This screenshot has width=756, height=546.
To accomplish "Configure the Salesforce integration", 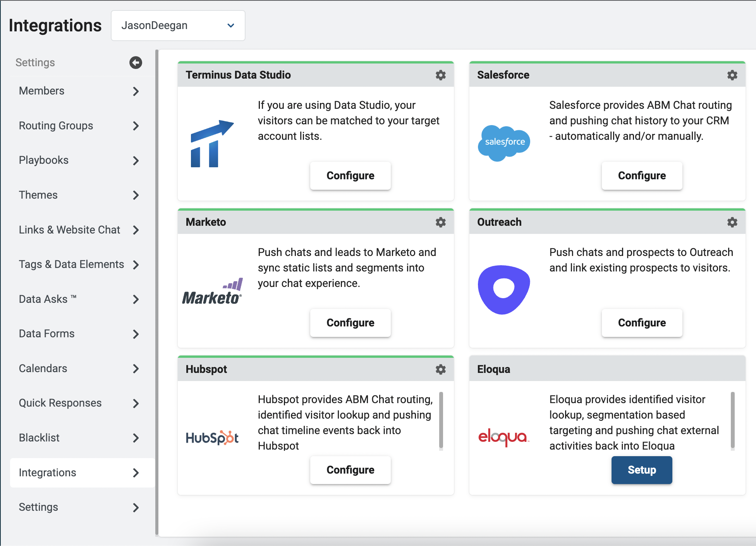I will point(642,176).
